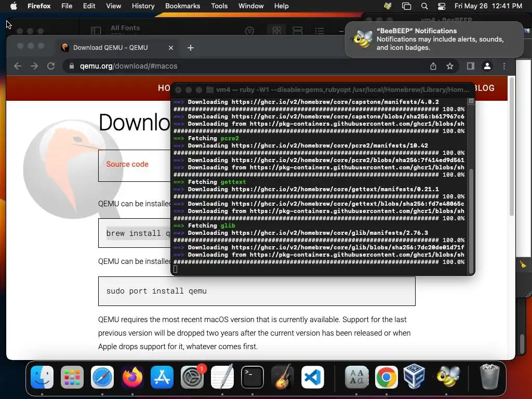This screenshot has height=399, width=532.
Task: Open Terminal from the Dock
Action: click(252, 377)
